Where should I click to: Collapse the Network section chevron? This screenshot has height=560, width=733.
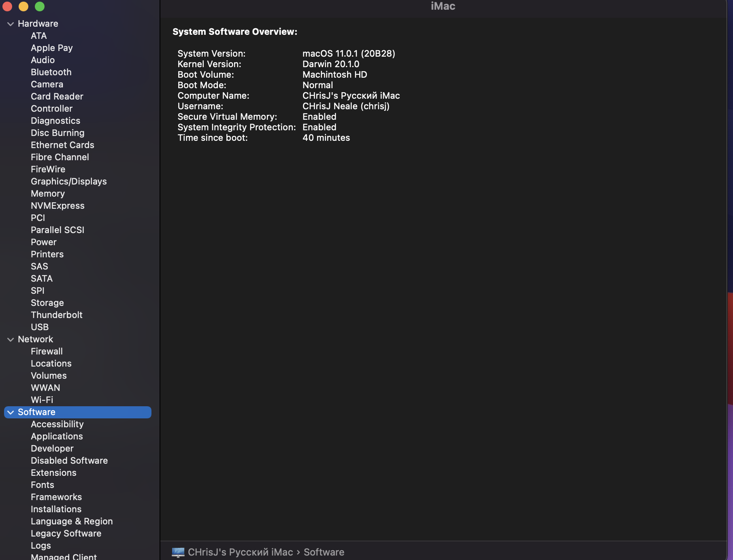coord(11,339)
